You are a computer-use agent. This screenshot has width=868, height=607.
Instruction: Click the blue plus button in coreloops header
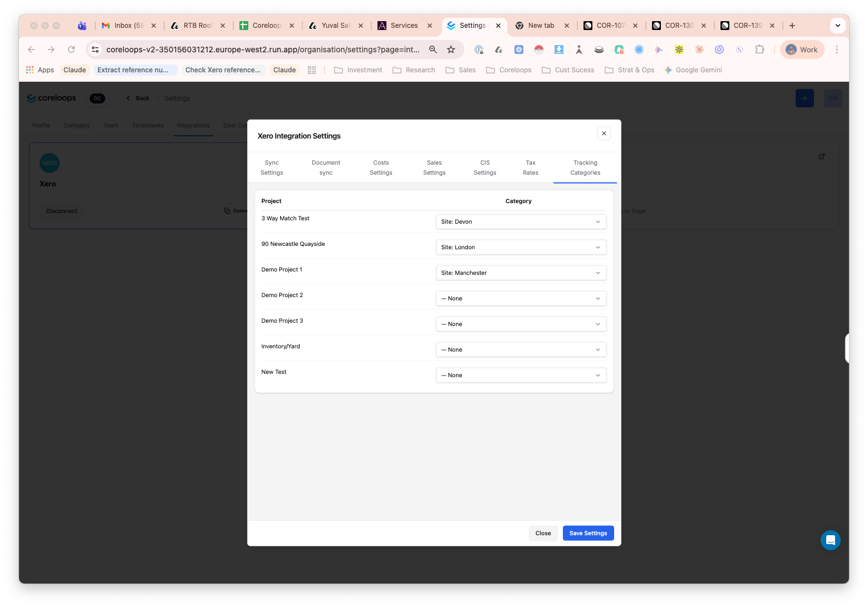(x=805, y=98)
